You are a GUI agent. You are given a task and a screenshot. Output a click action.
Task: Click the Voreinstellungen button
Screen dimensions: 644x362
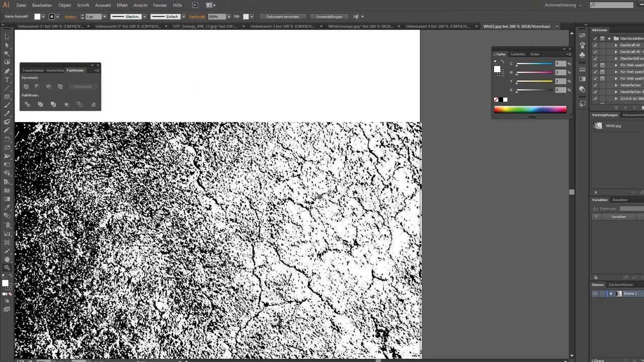tap(329, 17)
